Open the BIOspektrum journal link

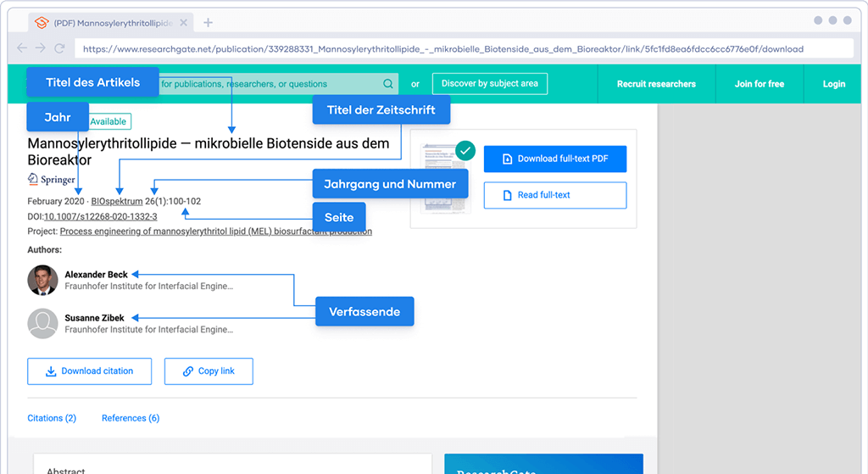coord(116,202)
